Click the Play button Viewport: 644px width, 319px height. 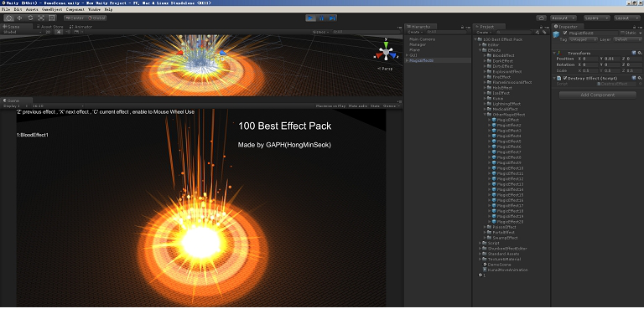pos(311,18)
